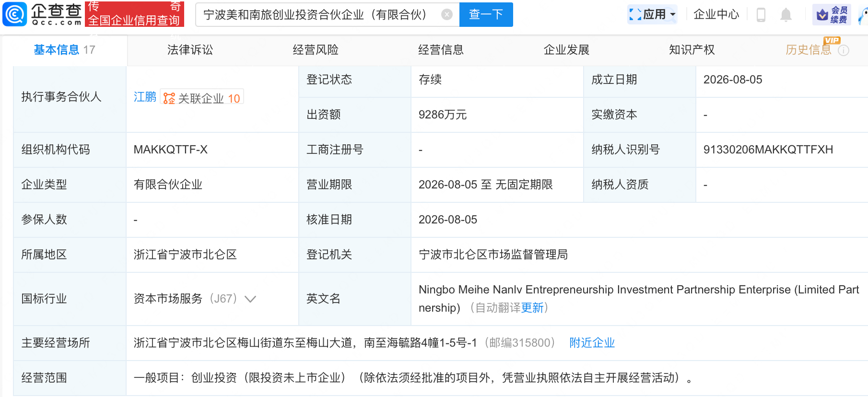Click the Qichacha logo icon
The height and width of the screenshot is (397, 868).
tap(15, 14)
